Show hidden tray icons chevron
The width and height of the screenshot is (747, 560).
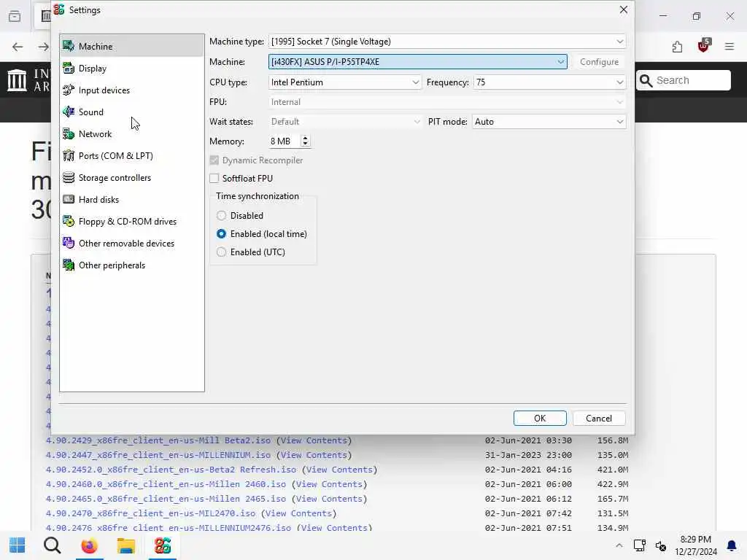pyautogui.click(x=619, y=545)
